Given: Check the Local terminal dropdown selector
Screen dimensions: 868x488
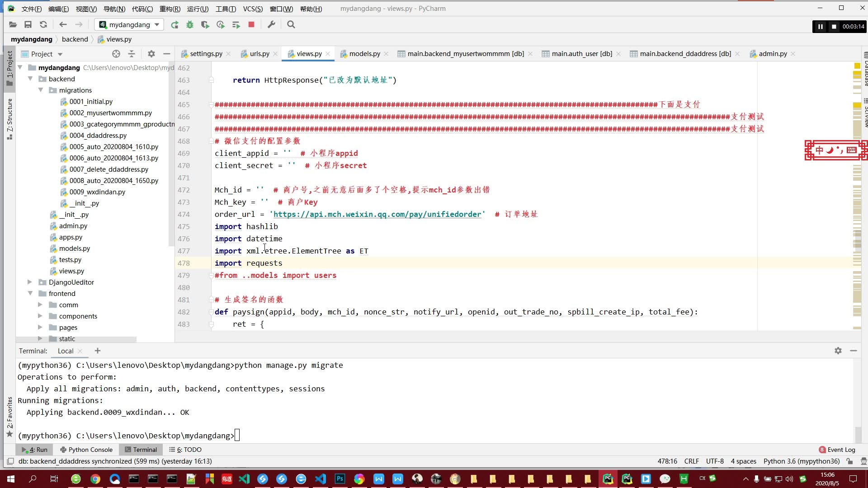Looking at the screenshot, I should [66, 351].
